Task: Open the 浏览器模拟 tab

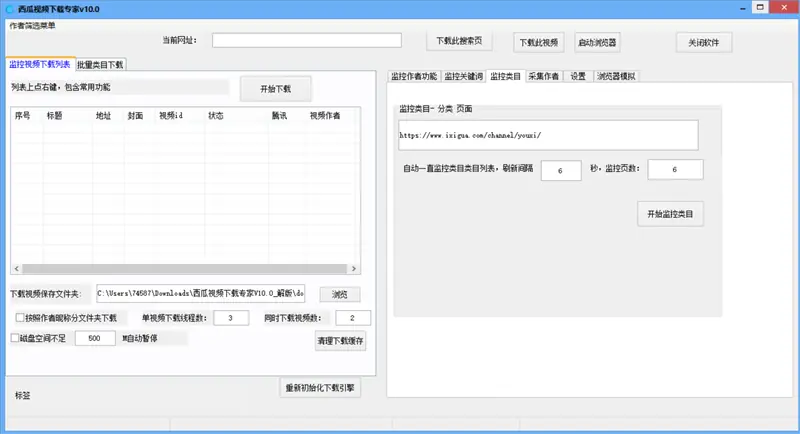Action: point(616,76)
